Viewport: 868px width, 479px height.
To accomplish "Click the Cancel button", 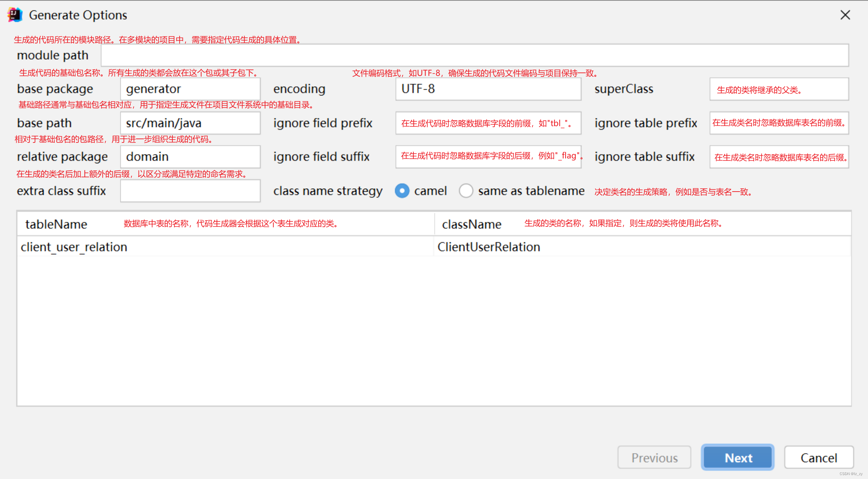I will point(819,457).
